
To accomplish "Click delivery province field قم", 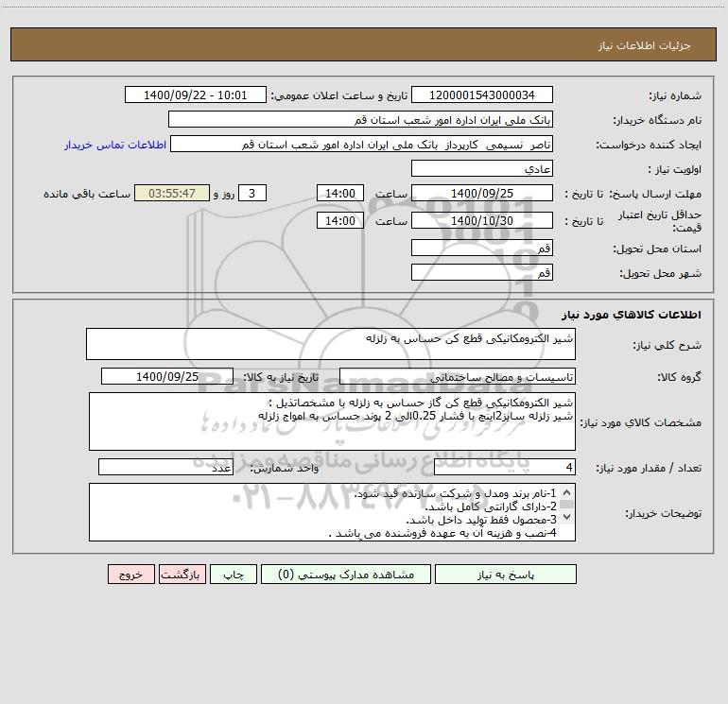I will [x=482, y=248].
